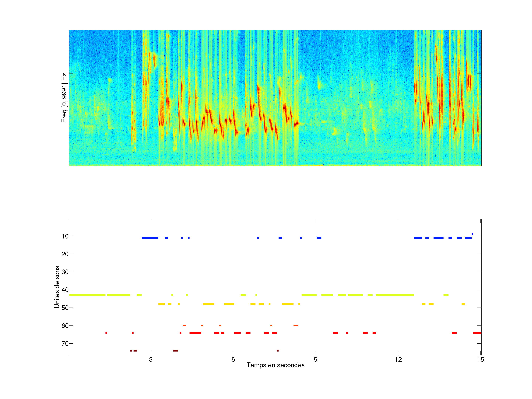Select the dark red segment near 4 seconds

pos(175,351)
